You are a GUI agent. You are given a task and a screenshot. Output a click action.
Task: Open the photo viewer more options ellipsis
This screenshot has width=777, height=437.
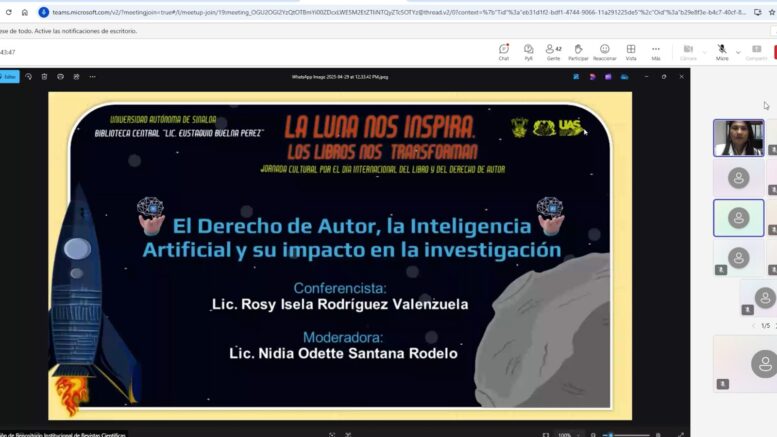(x=92, y=76)
